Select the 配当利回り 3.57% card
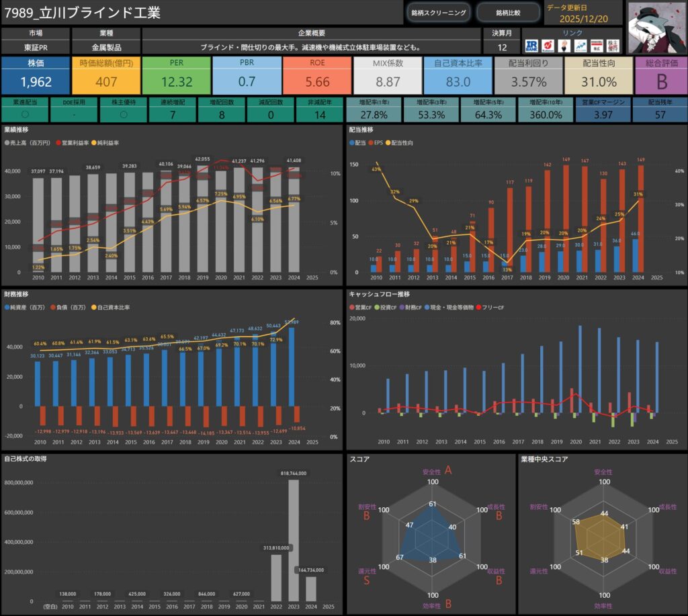 click(527, 75)
